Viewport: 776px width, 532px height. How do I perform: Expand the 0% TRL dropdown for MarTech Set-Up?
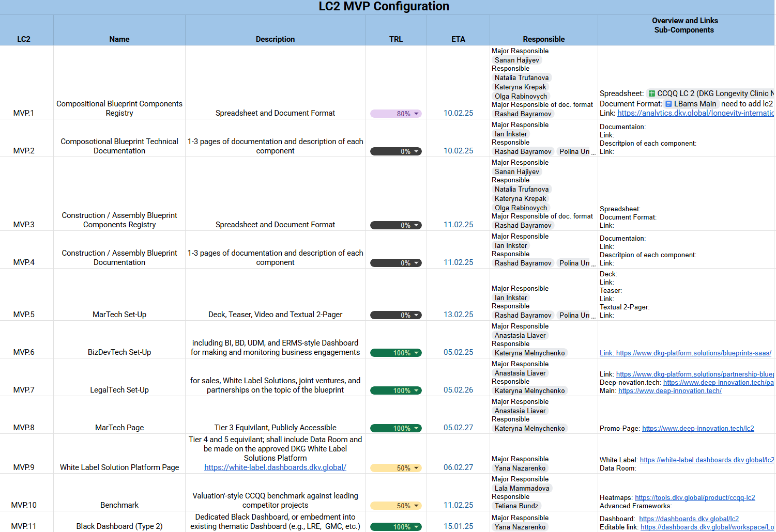[x=416, y=315]
